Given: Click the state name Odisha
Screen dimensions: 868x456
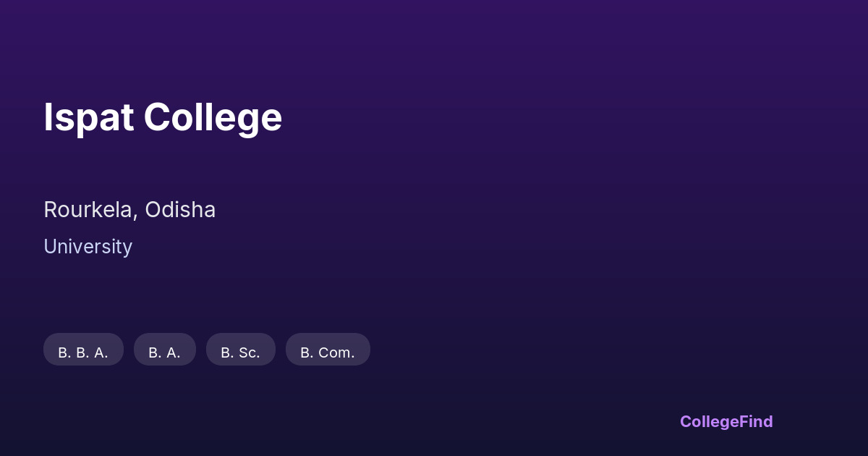Looking at the screenshot, I should click(180, 210).
